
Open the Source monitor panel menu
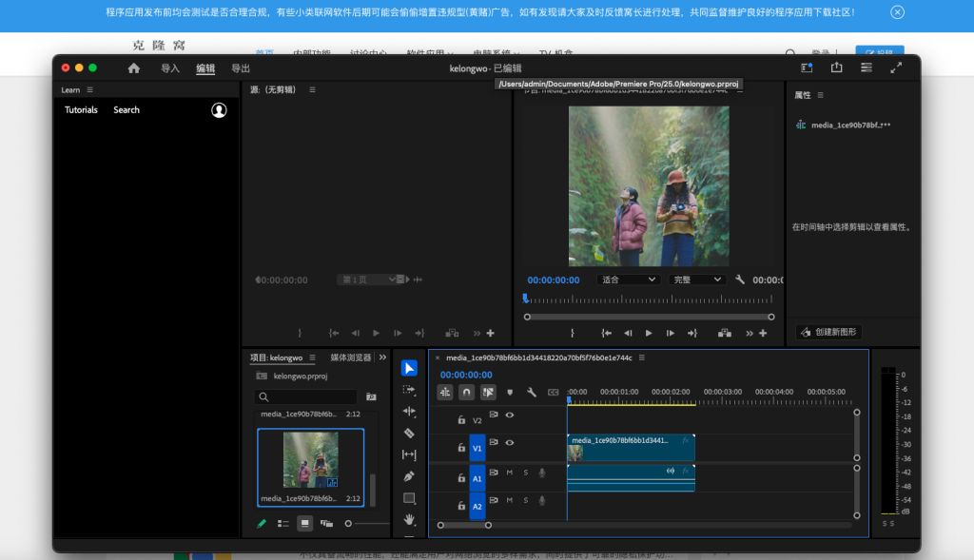[312, 90]
